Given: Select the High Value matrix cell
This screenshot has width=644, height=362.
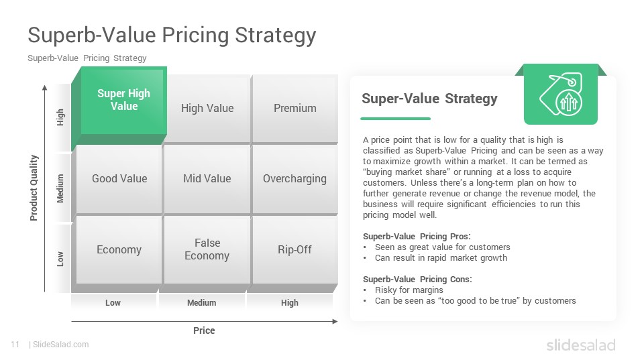Looking at the screenshot, I should tap(207, 109).
